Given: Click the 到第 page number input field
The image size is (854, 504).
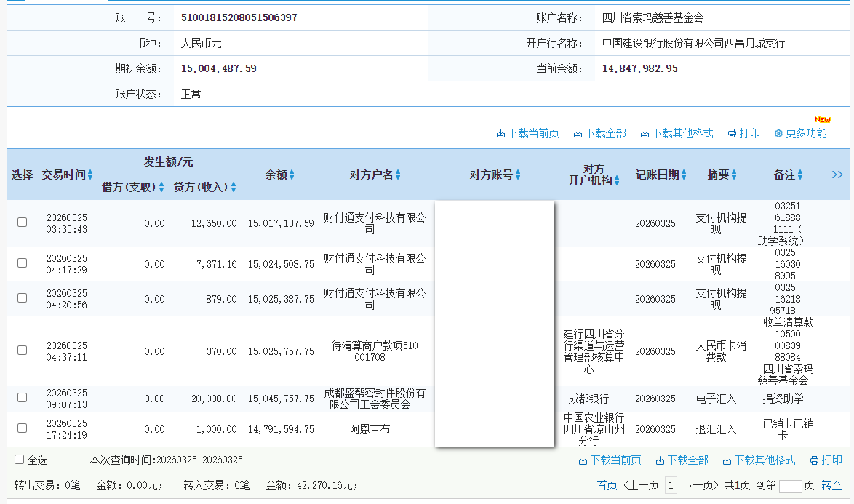Looking at the screenshot, I should 791,484.
